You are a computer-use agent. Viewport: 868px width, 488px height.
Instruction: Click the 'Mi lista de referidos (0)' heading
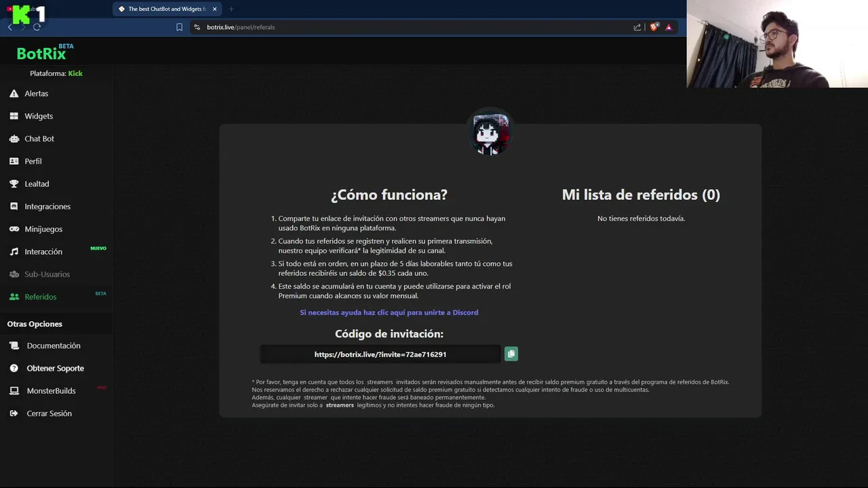(641, 195)
